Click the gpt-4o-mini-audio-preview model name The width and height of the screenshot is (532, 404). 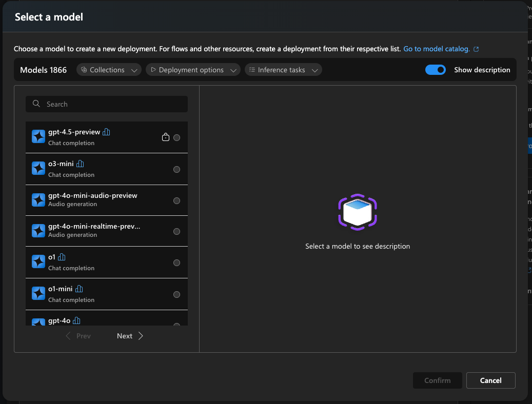coord(93,195)
